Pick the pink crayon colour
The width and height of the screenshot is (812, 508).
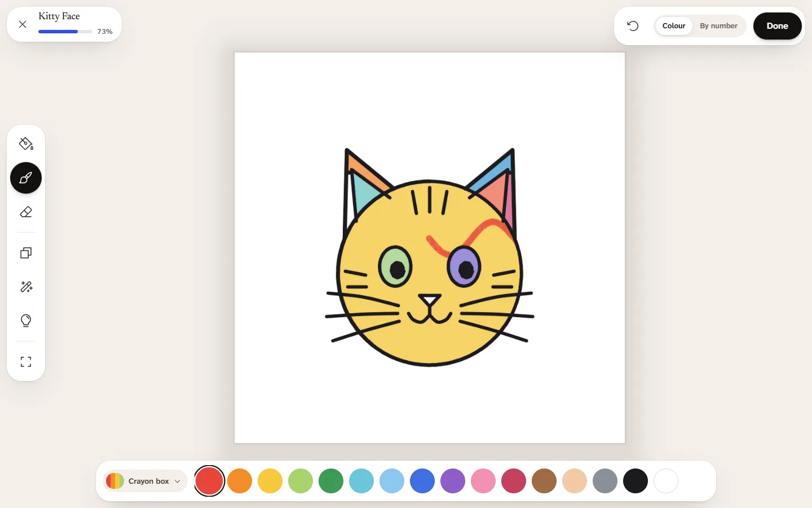click(x=483, y=481)
